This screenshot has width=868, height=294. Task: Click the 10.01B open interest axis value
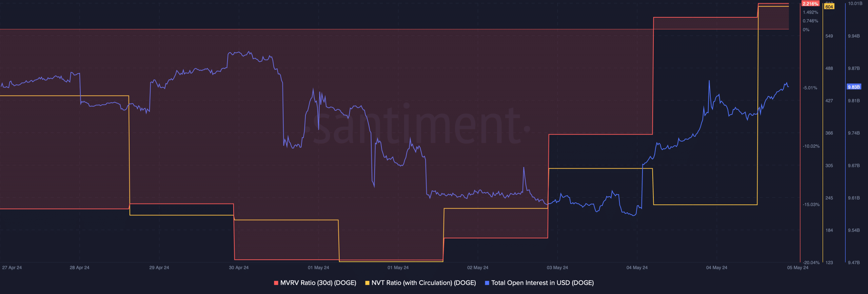coord(855,3)
